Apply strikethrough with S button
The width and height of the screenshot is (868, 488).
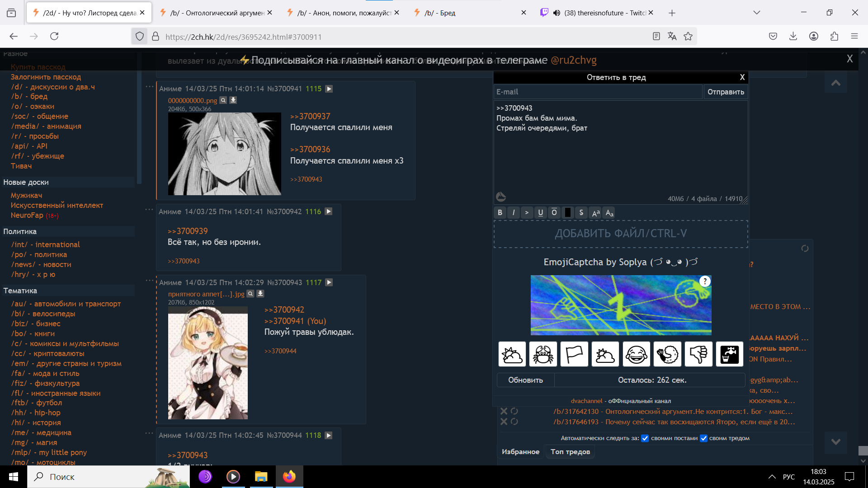click(x=581, y=213)
